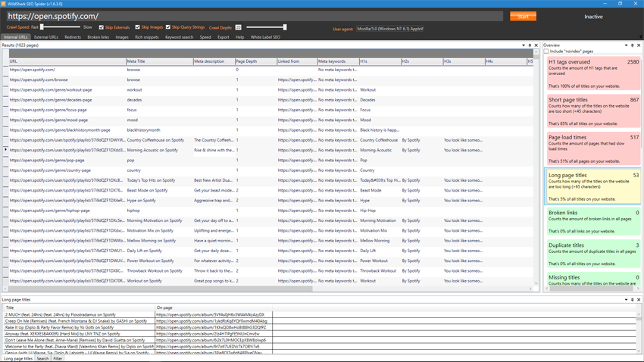Select Page load times overview card
This screenshot has height=362, width=644.
click(x=593, y=149)
